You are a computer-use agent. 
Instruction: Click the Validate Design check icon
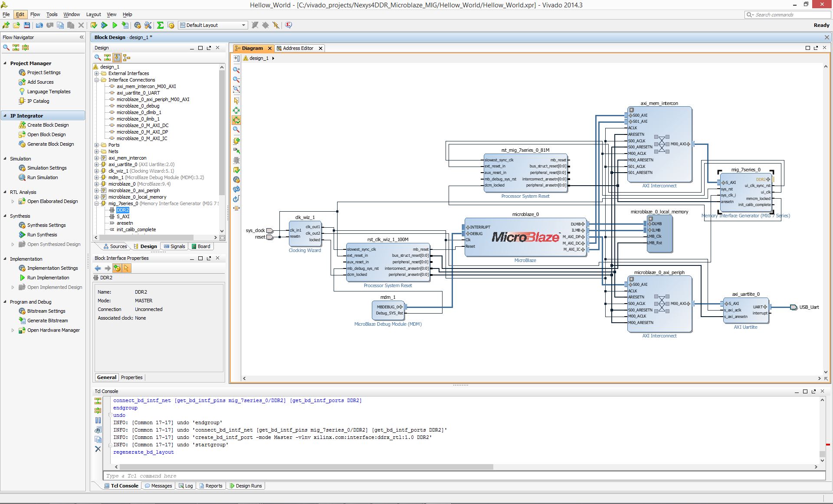(x=236, y=170)
